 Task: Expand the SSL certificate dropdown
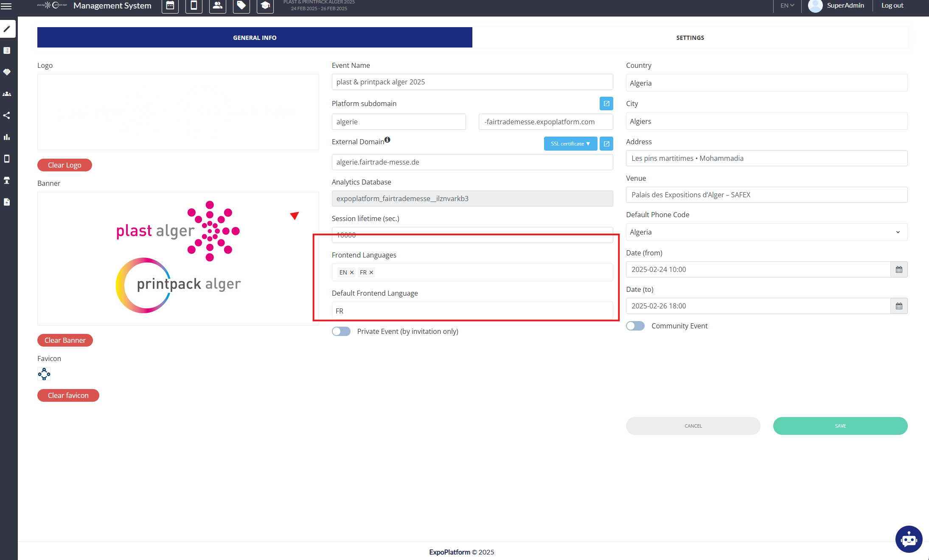(570, 144)
